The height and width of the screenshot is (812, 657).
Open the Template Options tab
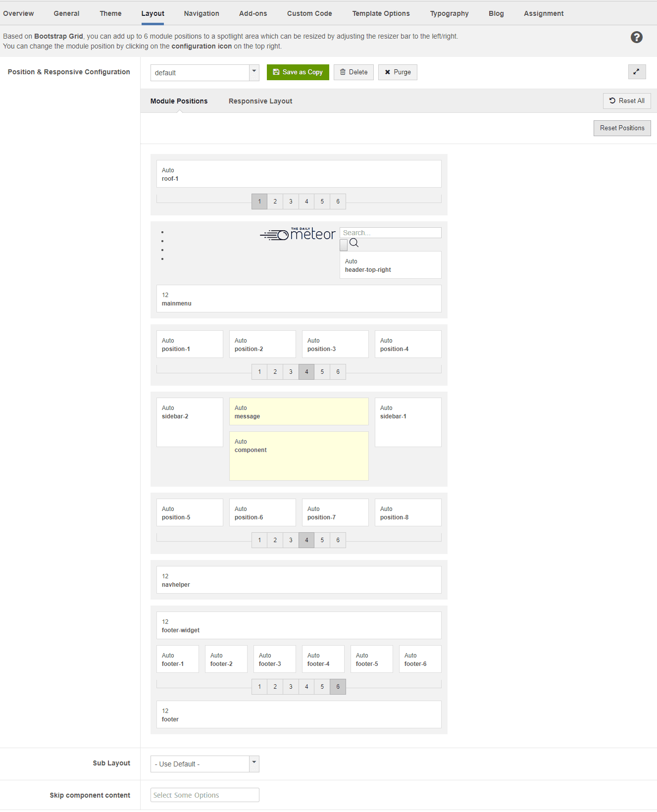point(381,13)
